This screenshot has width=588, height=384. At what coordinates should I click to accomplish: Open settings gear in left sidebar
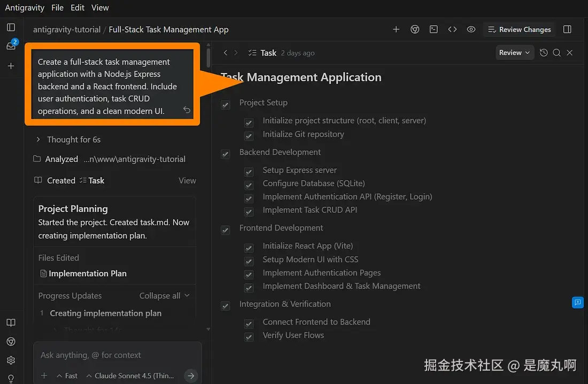click(x=11, y=360)
